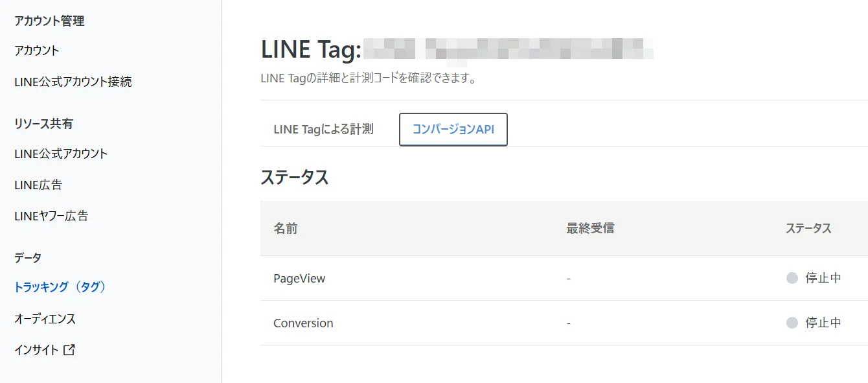Click the 最終受信 column header
The image size is (868, 383).
click(x=589, y=228)
